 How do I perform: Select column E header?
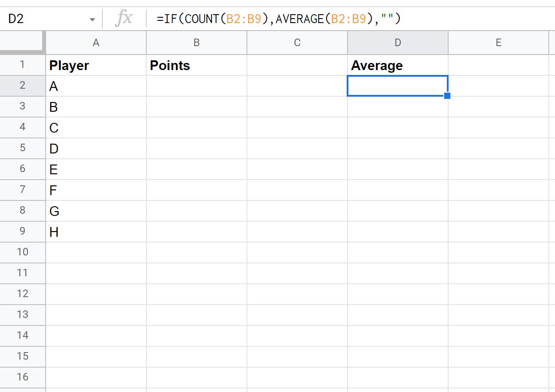tap(498, 43)
